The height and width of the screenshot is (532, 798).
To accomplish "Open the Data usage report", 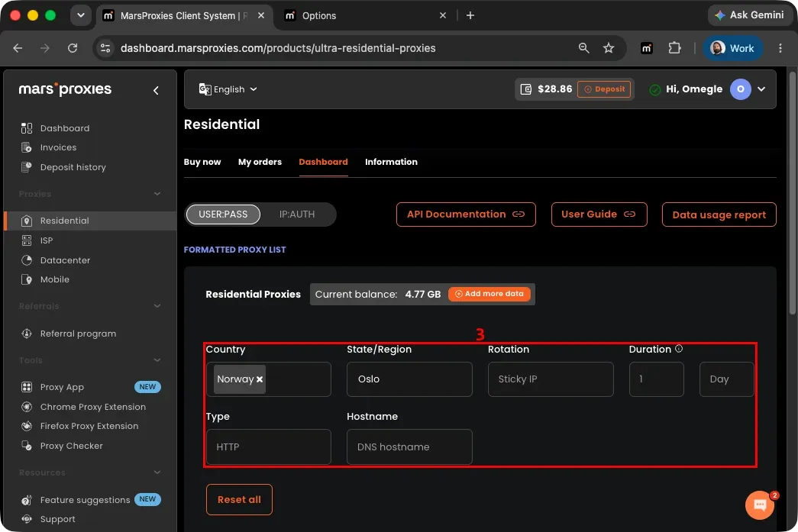I will click(719, 214).
